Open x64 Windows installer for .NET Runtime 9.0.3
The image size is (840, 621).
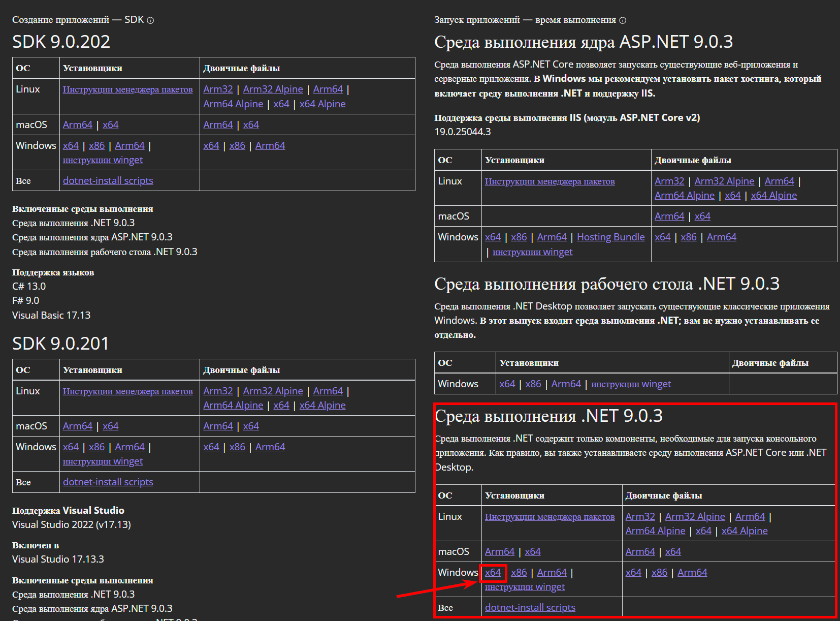tap(493, 573)
